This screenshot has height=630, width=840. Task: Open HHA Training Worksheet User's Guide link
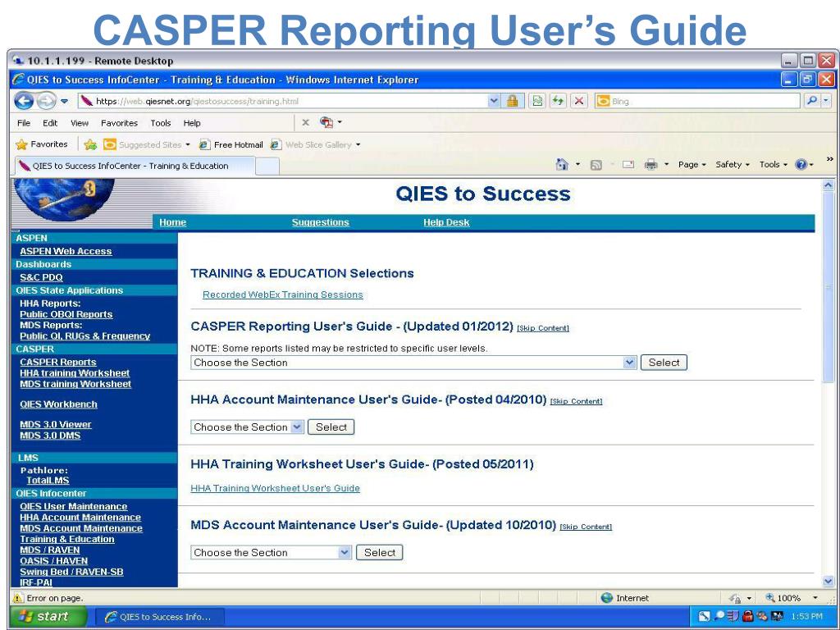276,488
